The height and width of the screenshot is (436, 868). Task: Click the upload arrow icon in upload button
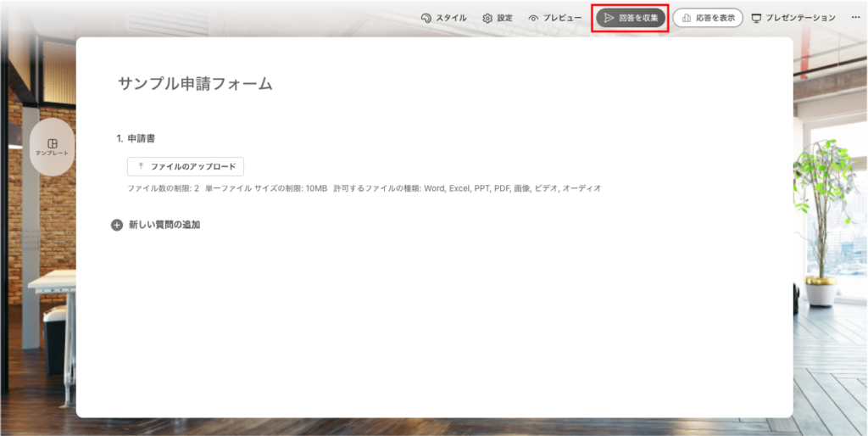pyautogui.click(x=141, y=166)
